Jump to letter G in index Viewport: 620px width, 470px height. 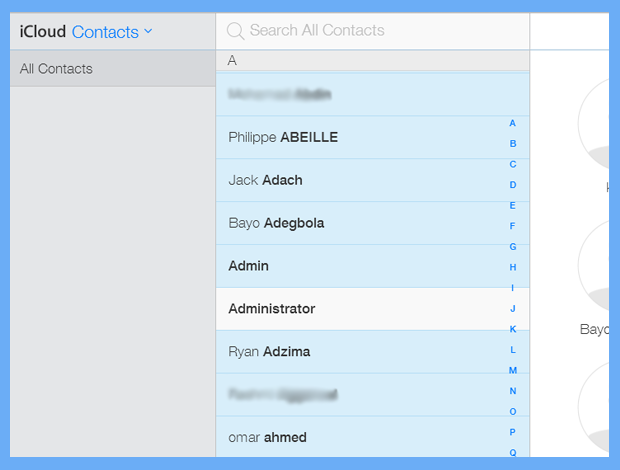click(x=513, y=247)
